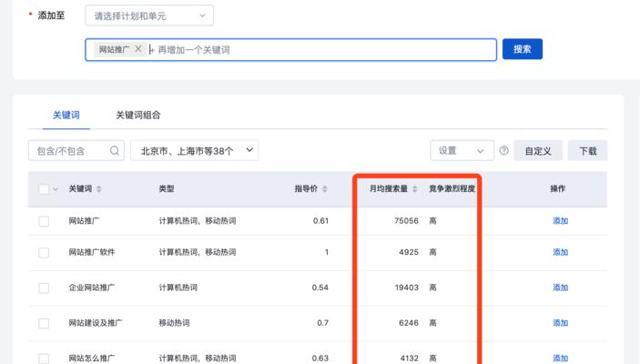
Task: Click the 类型 column header
Action: 167,188
